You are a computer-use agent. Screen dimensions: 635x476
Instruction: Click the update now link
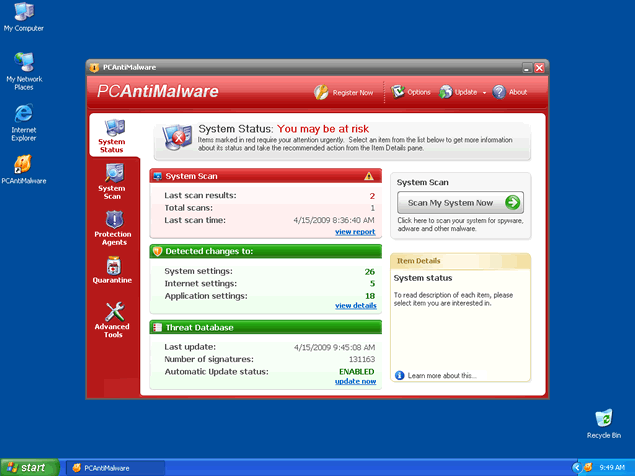click(x=355, y=381)
